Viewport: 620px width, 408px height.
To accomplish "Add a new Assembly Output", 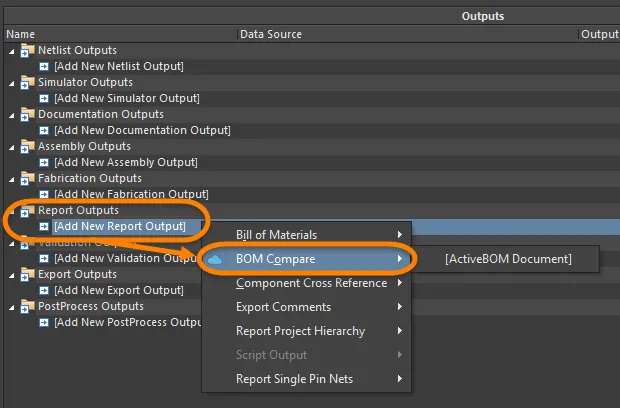I will tap(126, 162).
